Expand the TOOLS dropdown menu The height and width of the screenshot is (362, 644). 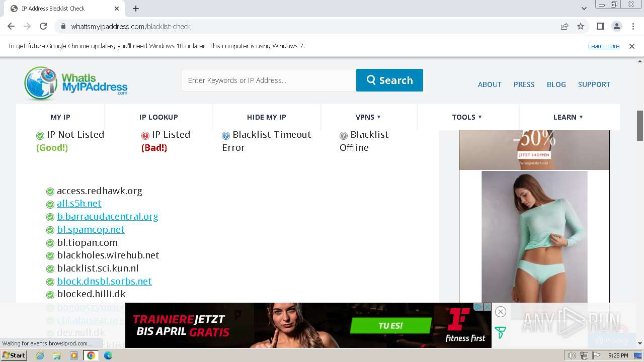[x=467, y=117]
